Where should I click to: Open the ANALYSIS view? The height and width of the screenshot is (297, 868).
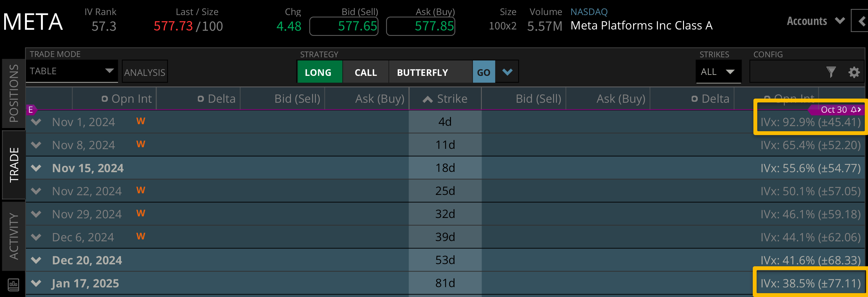pyautogui.click(x=145, y=71)
